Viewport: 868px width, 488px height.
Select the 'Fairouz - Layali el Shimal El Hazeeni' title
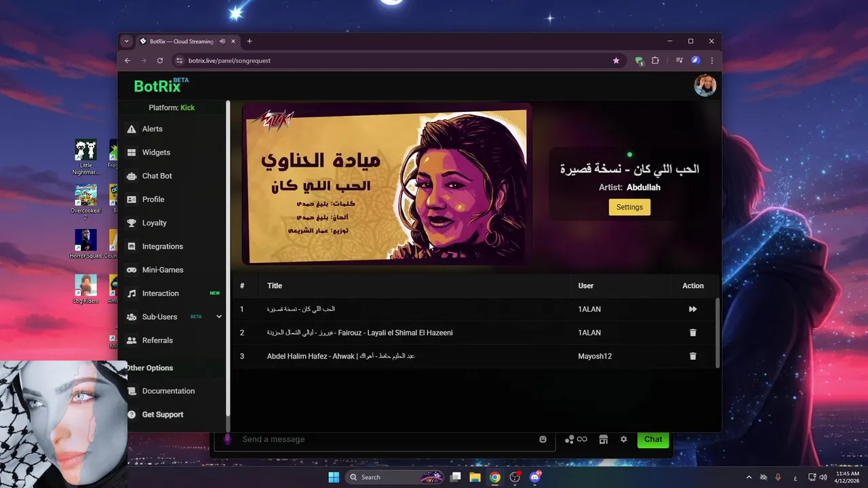coord(359,333)
